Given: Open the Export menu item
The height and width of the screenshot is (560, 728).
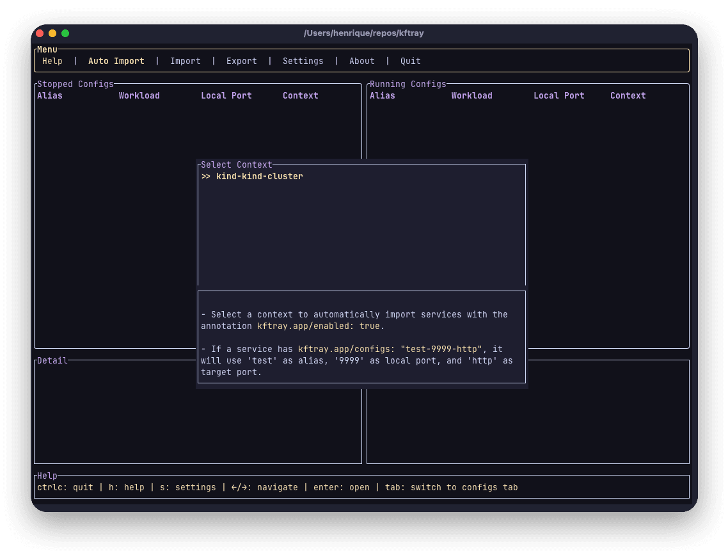Looking at the screenshot, I should coord(241,61).
